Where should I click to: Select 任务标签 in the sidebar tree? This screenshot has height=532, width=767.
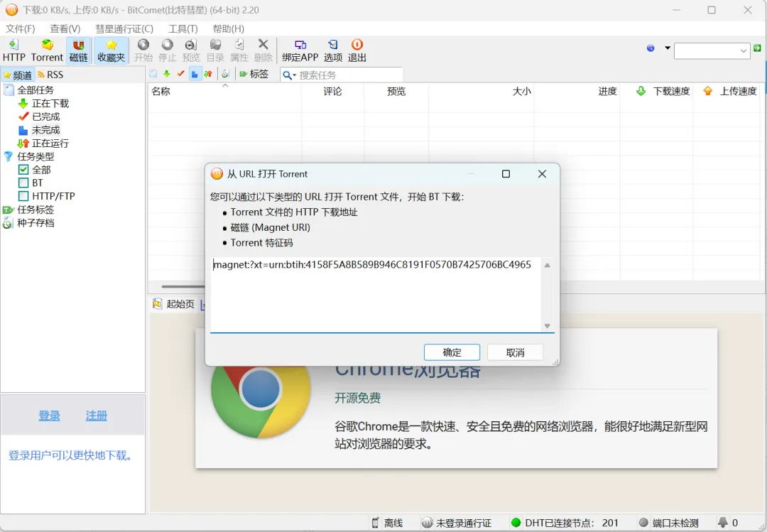[36, 210]
